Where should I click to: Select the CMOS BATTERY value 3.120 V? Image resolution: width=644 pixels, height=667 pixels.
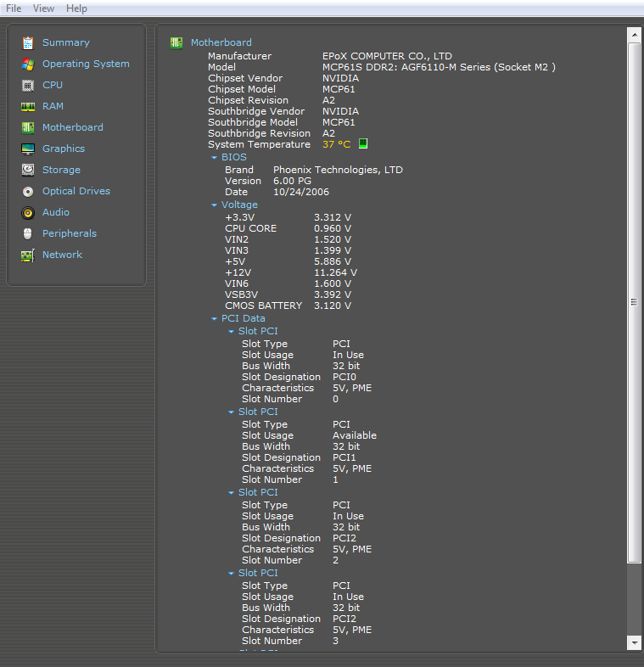(x=333, y=305)
